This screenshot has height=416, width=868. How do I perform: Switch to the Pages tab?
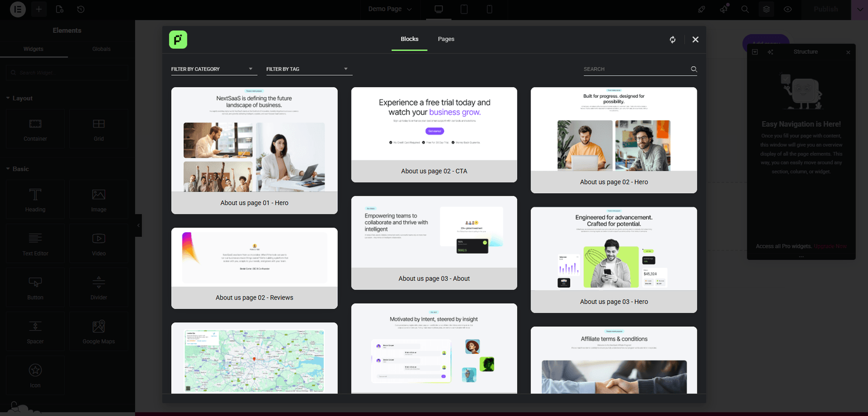click(x=446, y=39)
